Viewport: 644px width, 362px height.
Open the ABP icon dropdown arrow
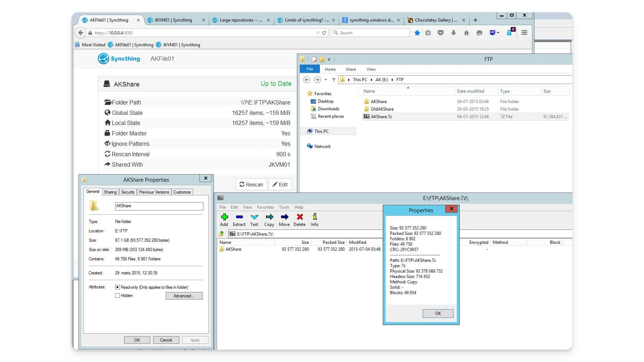(498, 33)
